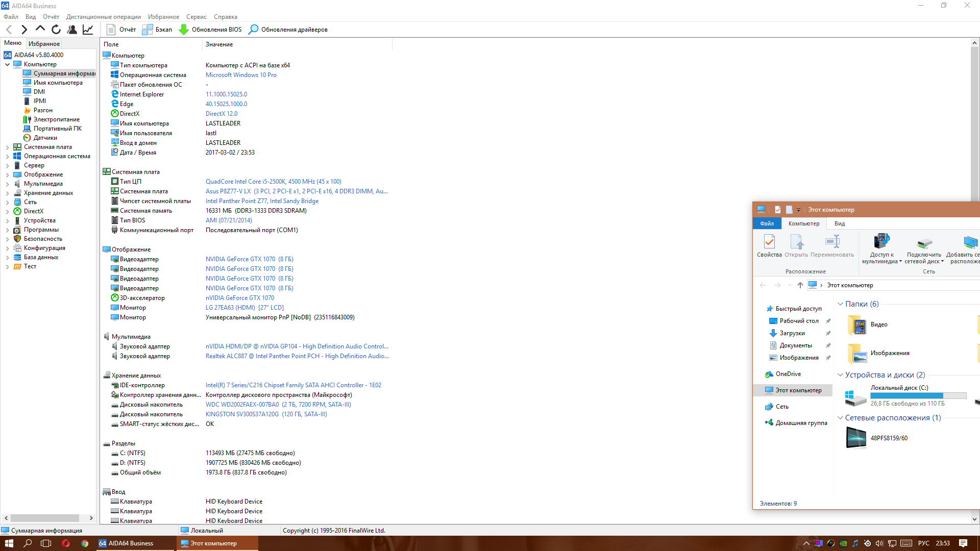Click the AIDA64 toolbar refresh icon
980x551 pixels.
pyautogui.click(x=56, y=30)
